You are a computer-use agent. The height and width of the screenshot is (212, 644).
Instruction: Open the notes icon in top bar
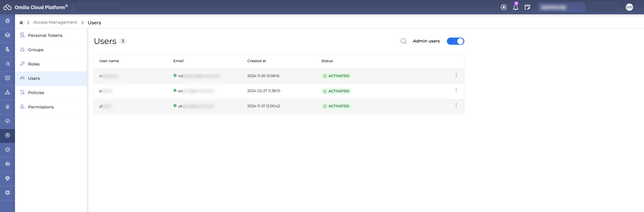point(527,7)
